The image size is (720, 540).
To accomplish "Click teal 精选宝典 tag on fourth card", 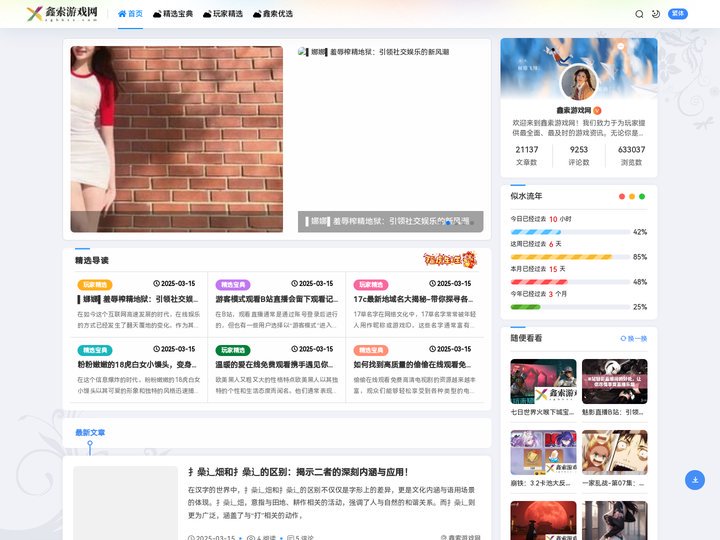I will 95,350.
